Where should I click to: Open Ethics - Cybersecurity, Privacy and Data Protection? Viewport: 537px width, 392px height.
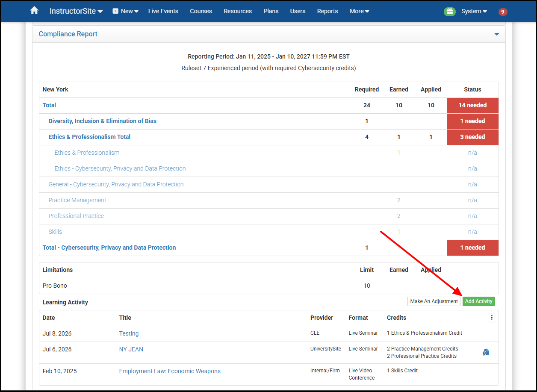(x=120, y=168)
